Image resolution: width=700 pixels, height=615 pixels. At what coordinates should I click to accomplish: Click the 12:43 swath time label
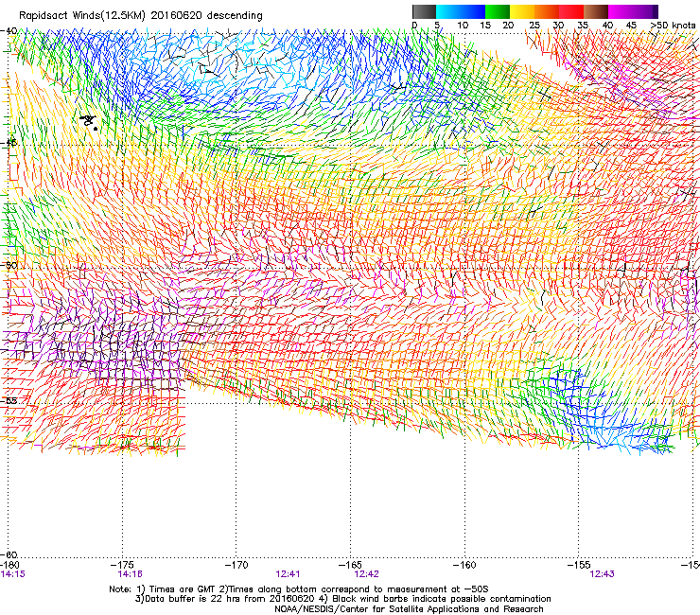pyautogui.click(x=602, y=574)
